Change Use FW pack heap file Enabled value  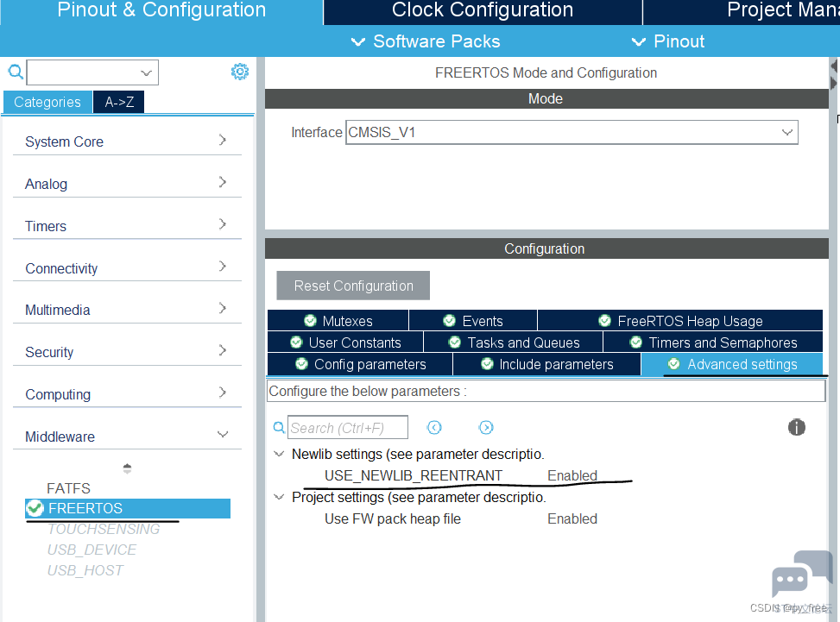point(572,518)
